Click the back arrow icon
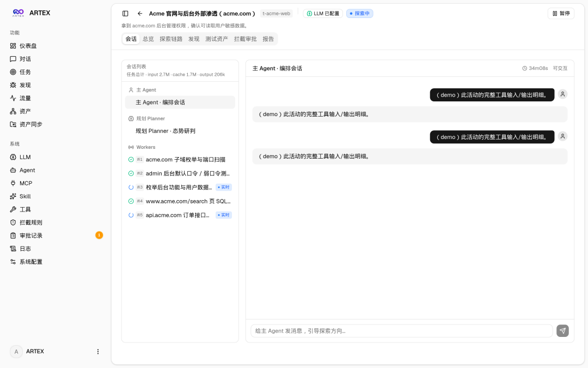 [140, 14]
